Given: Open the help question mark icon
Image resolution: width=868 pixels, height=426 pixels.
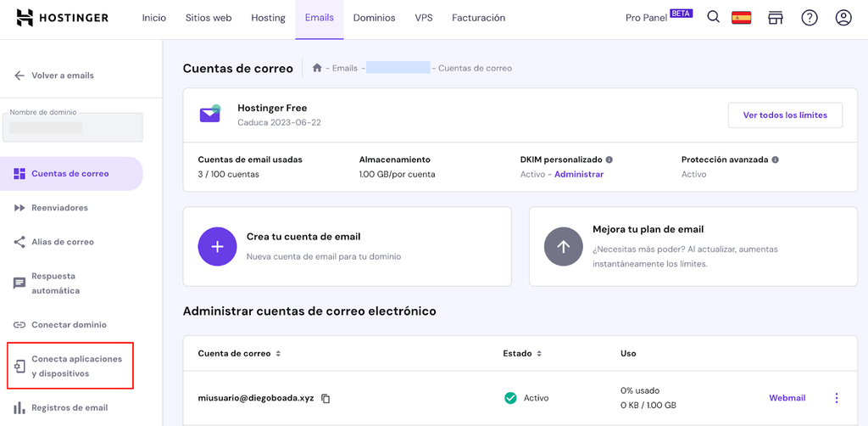Looking at the screenshot, I should click(x=810, y=18).
